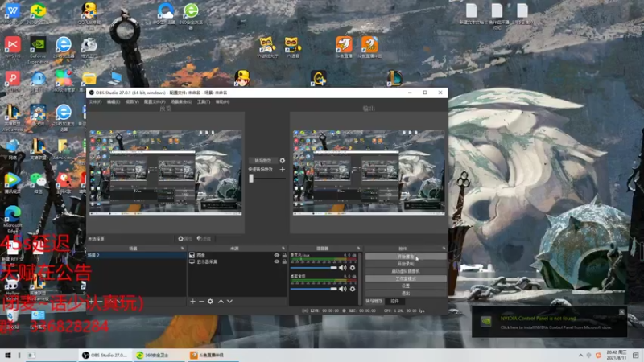Open the 视图(V) View menu
This screenshot has height=362, width=644.
click(132, 102)
